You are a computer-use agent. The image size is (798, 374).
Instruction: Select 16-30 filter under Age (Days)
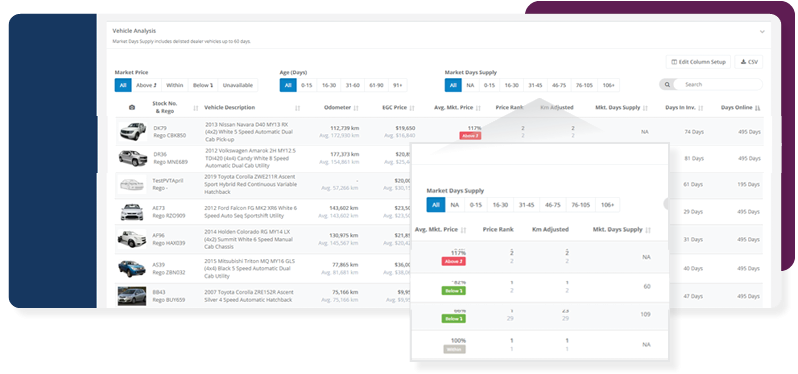329,85
